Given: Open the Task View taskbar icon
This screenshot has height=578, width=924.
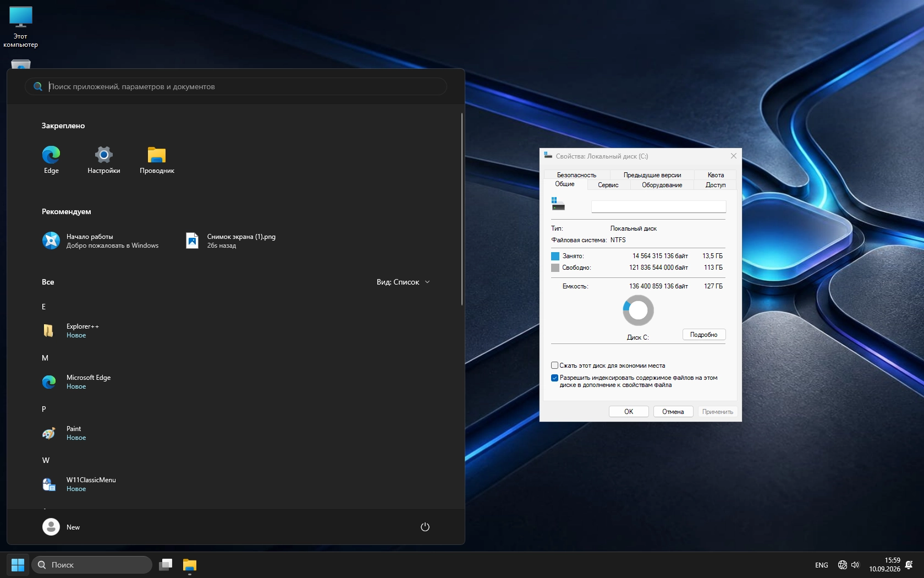Looking at the screenshot, I should tap(166, 565).
